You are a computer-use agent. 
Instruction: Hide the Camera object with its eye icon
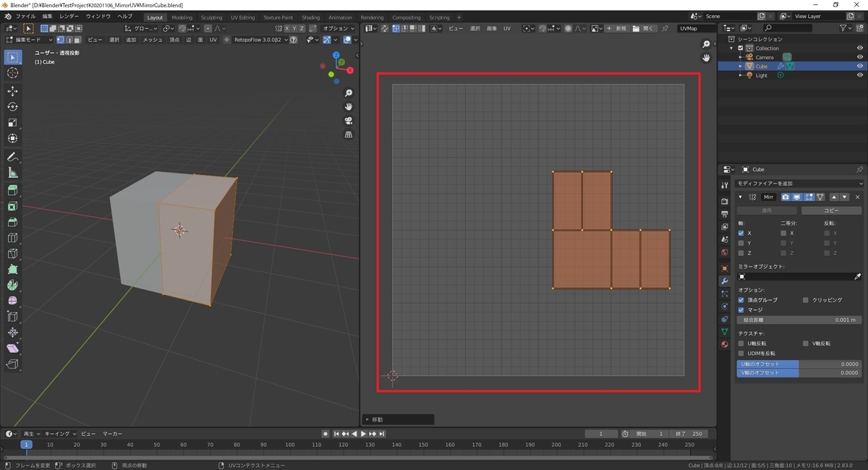860,57
